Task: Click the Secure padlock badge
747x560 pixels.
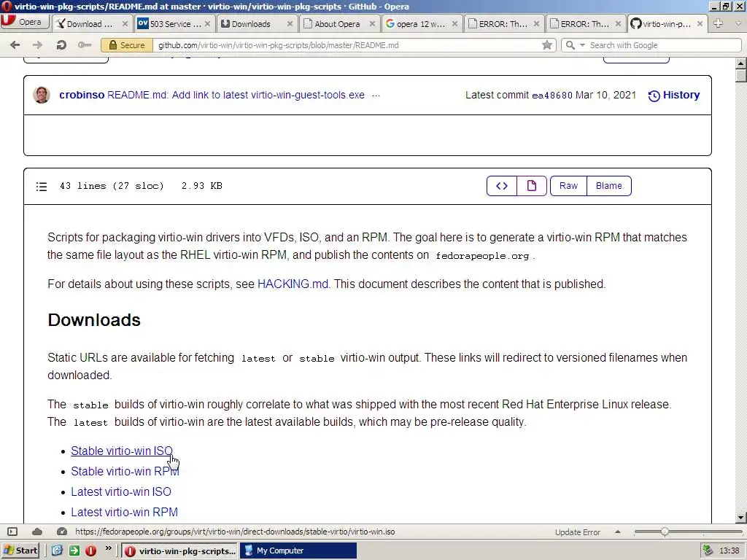Action: coord(127,45)
